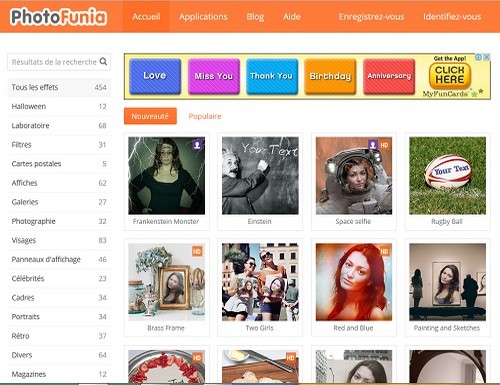Click the Brass Frame caption text
The width and height of the screenshot is (500, 385).
pos(166,328)
